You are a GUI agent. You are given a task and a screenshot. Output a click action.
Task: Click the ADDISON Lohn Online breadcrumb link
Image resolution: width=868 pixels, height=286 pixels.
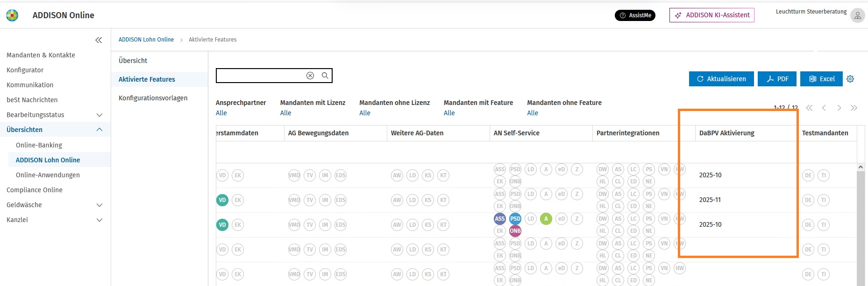coord(146,40)
